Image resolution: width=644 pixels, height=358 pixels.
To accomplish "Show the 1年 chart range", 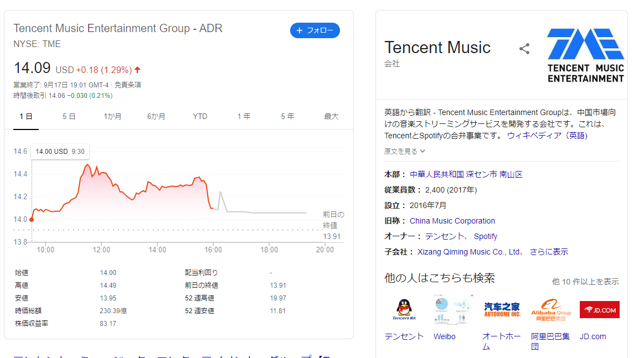I will (x=244, y=117).
